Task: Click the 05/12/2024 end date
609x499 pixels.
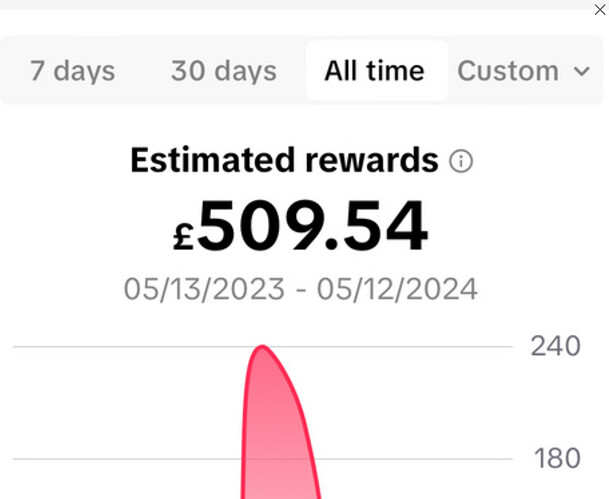Action: (397, 289)
